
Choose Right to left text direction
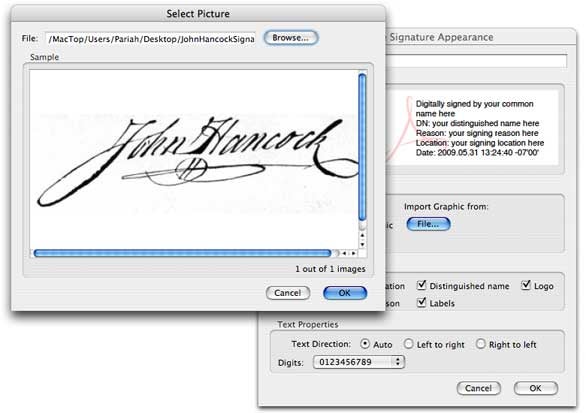click(481, 344)
